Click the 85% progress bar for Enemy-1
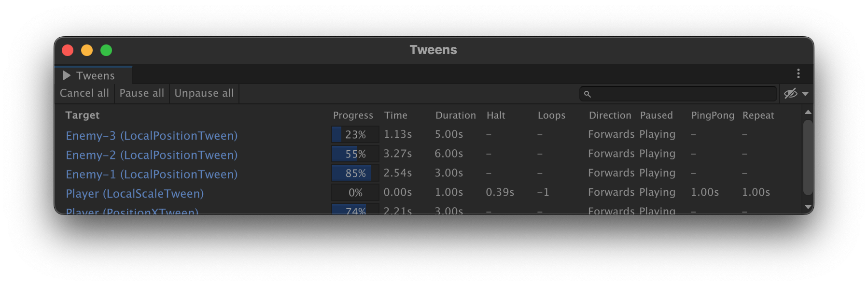 coord(355,173)
